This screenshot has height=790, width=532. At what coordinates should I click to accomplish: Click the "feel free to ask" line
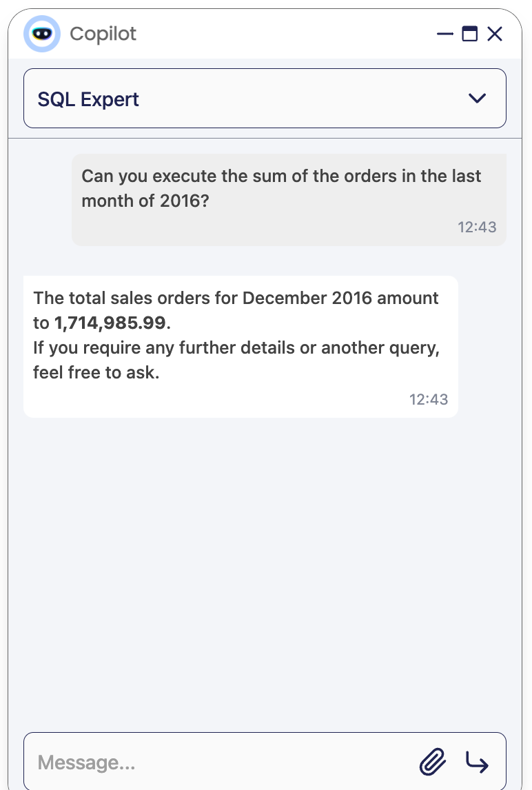point(96,372)
